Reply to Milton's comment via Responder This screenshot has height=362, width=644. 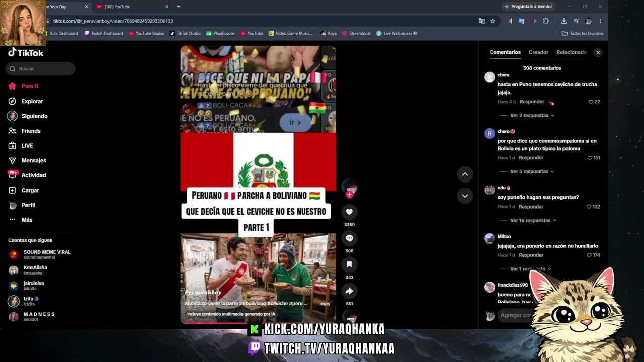click(531, 255)
